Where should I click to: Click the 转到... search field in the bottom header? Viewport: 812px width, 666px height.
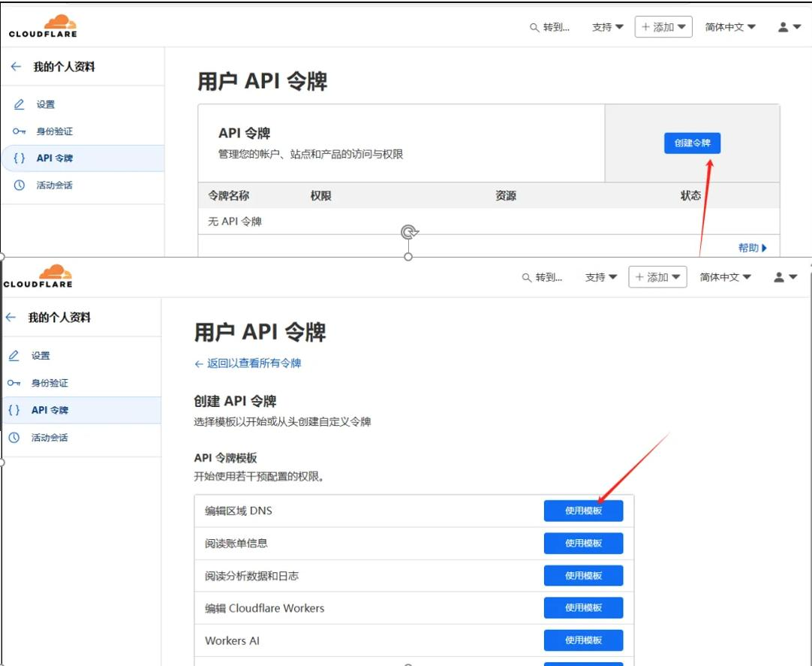coord(542,278)
